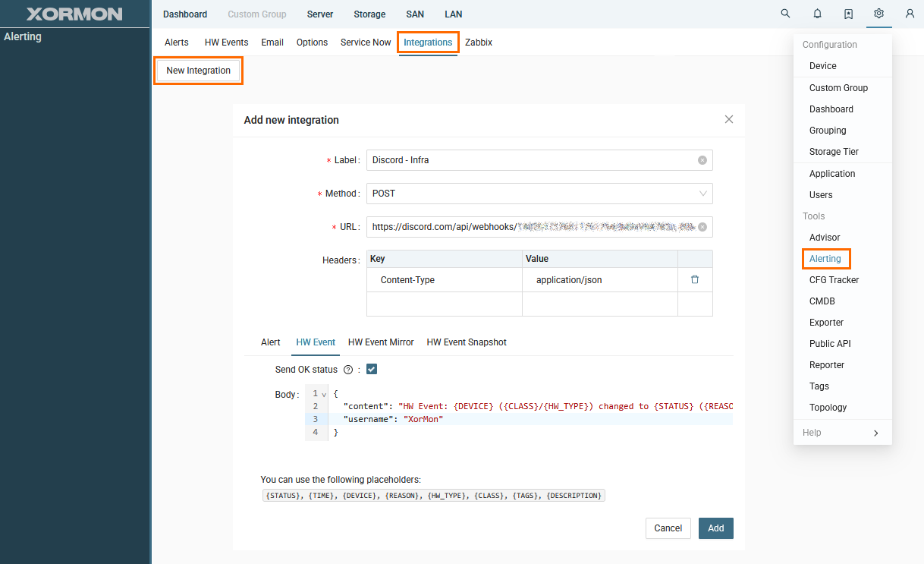Click the bookmark icon in the top bar

pyautogui.click(x=848, y=14)
